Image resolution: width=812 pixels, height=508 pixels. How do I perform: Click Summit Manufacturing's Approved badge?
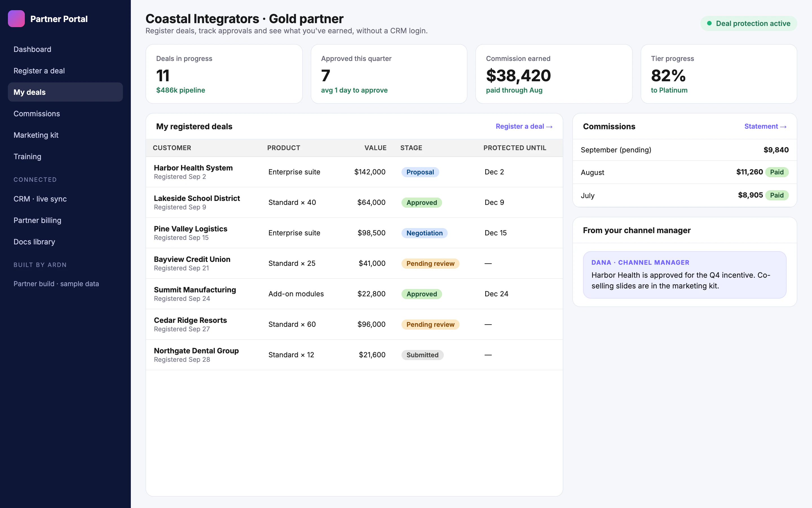422,294
